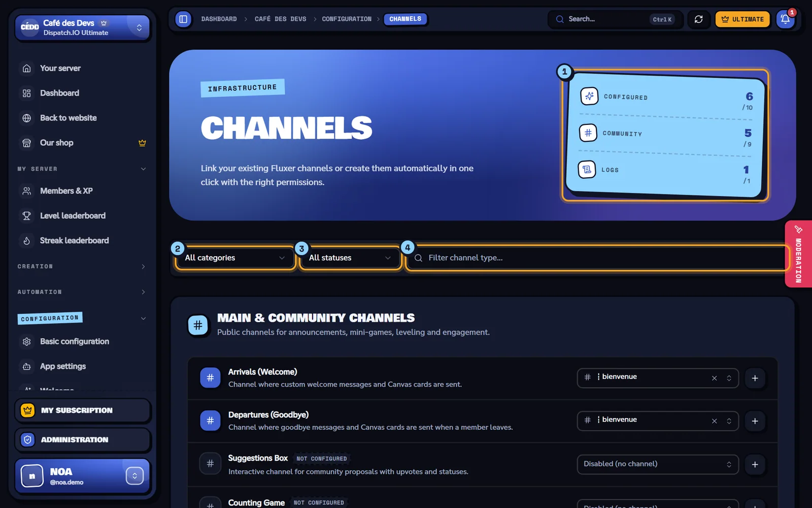Open Suggestions Box Disabled channel dropdown
This screenshot has height=508, width=812.
[x=658, y=464]
